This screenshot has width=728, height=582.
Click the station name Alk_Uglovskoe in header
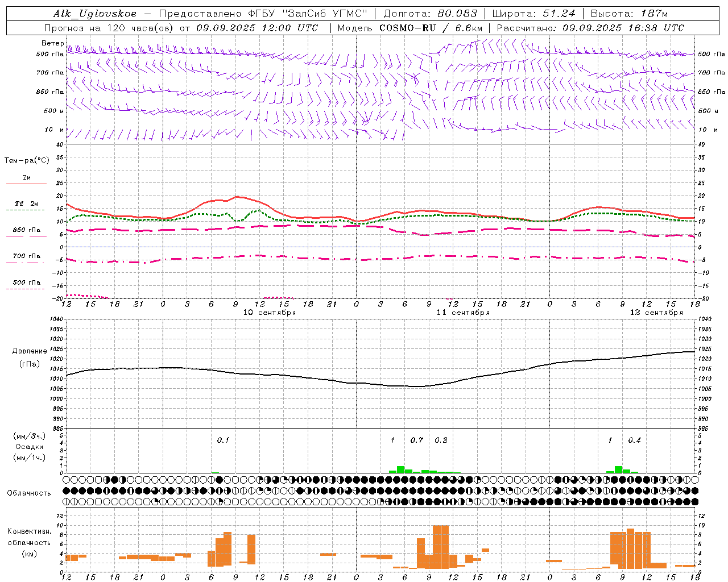pyautogui.click(x=95, y=14)
